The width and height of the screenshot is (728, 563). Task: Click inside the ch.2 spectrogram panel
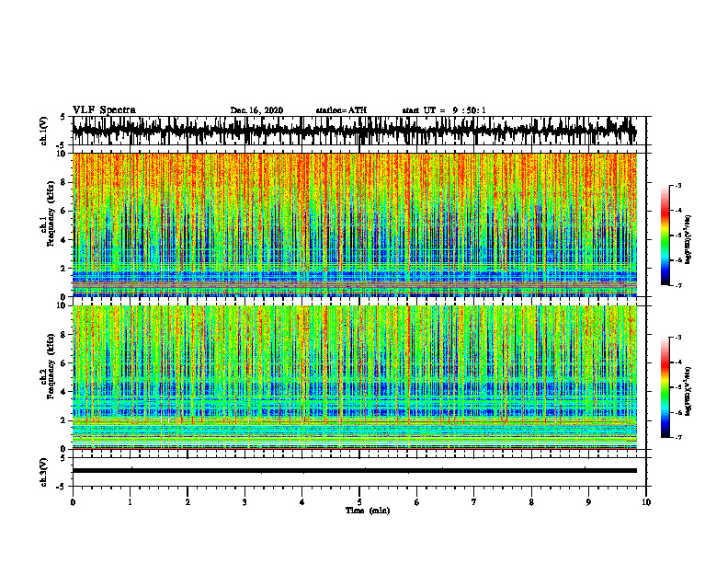(354, 377)
